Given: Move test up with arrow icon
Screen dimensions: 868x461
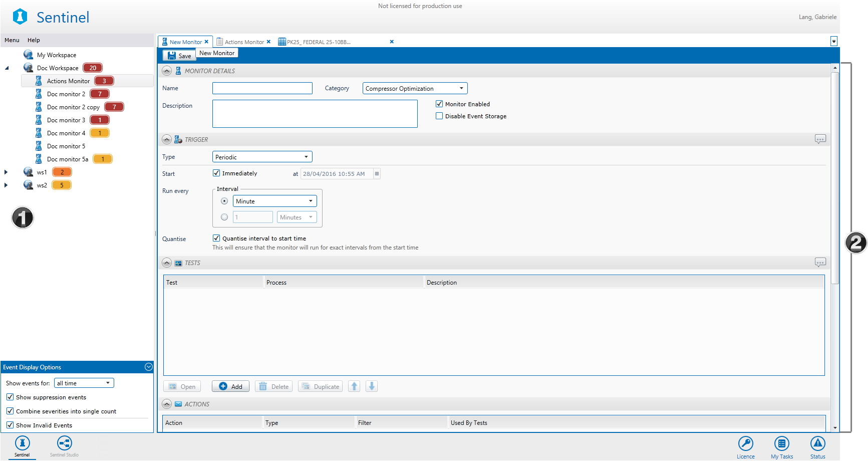Looking at the screenshot, I should pos(354,386).
